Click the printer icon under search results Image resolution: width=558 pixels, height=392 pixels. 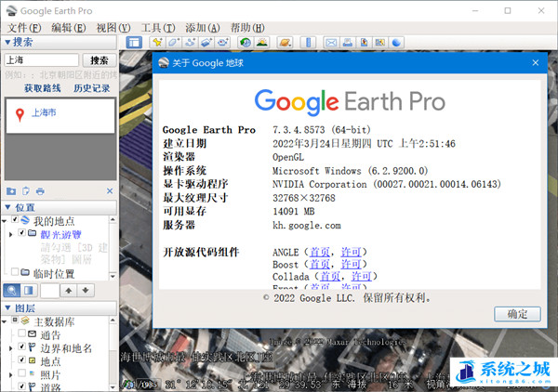point(40,191)
